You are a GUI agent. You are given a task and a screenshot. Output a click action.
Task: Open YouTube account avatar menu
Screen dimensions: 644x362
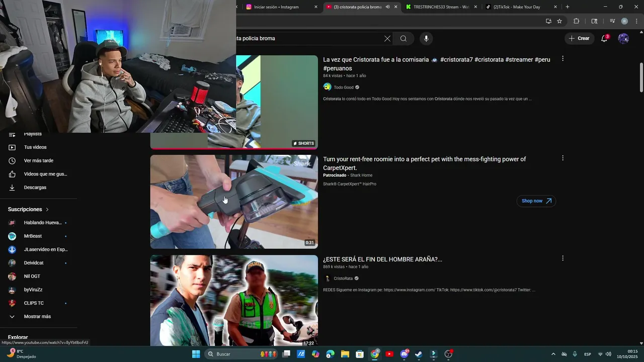tap(623, 38)
